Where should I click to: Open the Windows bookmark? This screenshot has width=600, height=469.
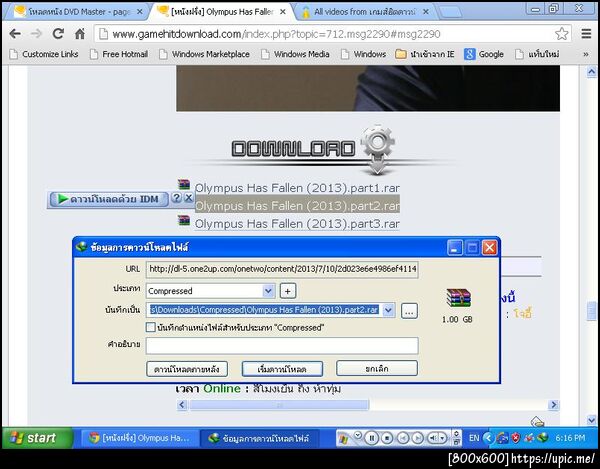pos(363,54)
